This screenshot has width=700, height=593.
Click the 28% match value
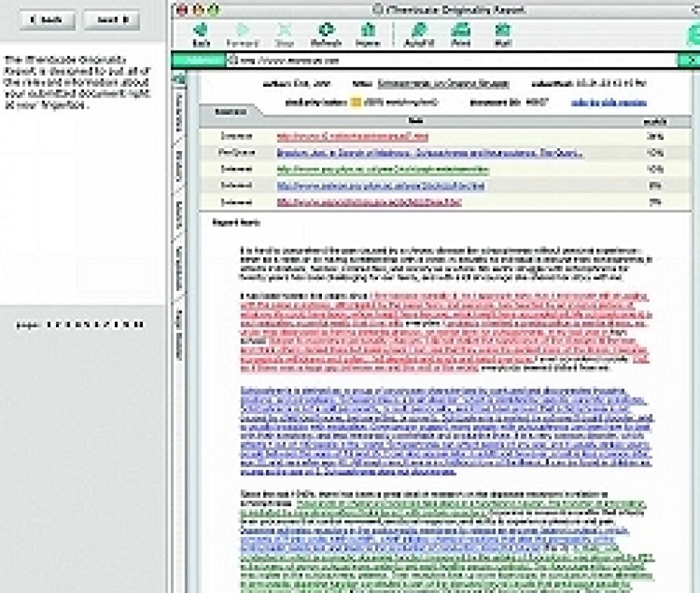pyautogui.click(x=655, y=137)
